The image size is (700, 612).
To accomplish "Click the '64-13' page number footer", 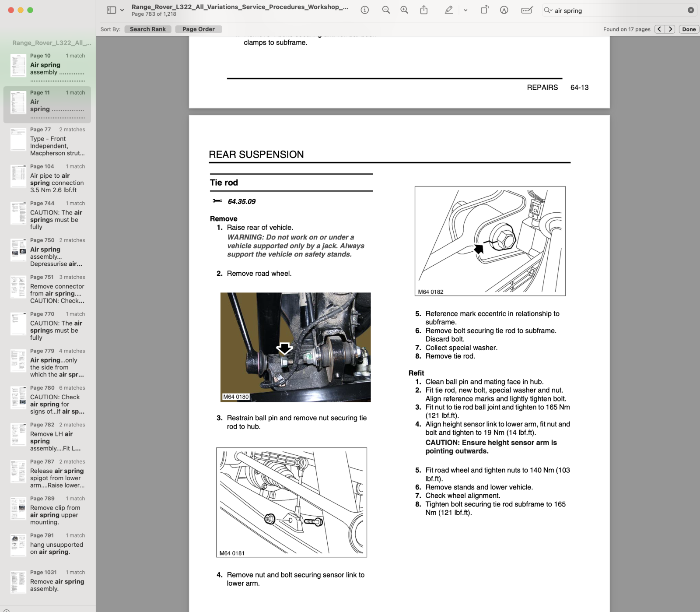I will 579,88.
